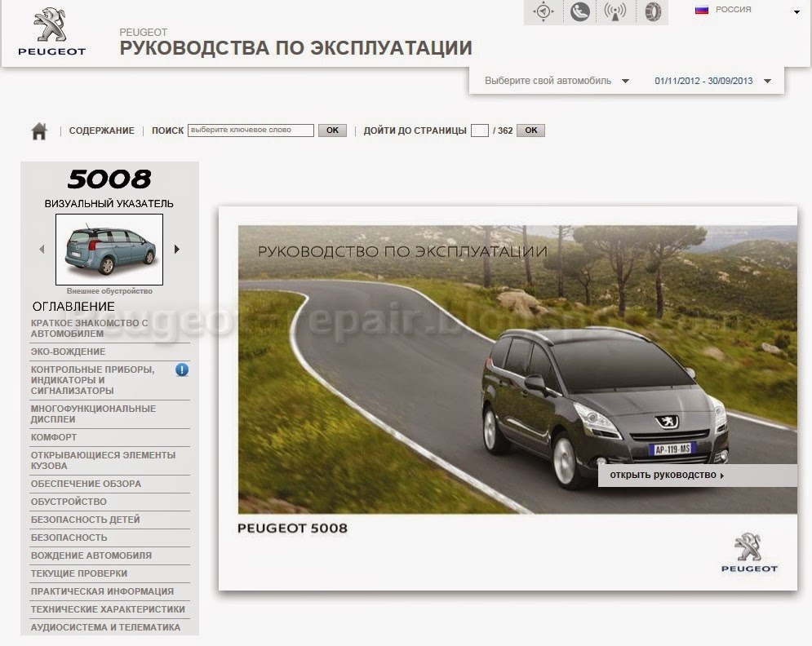Screen dimensions: 812x646
Task: Click the Визуальный указатель heading
Action: click(x=109, y=203)
